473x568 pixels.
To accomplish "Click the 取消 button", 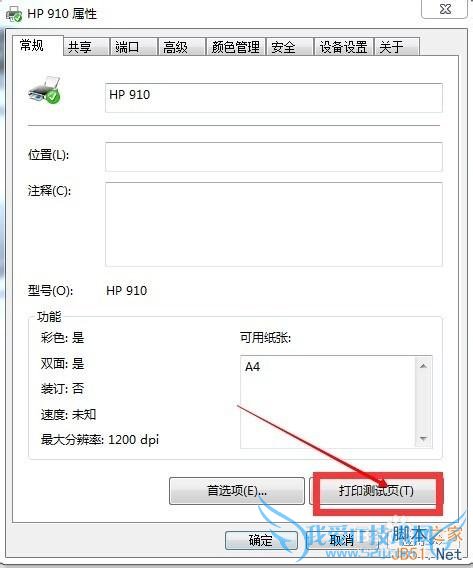I will (342, 540).
